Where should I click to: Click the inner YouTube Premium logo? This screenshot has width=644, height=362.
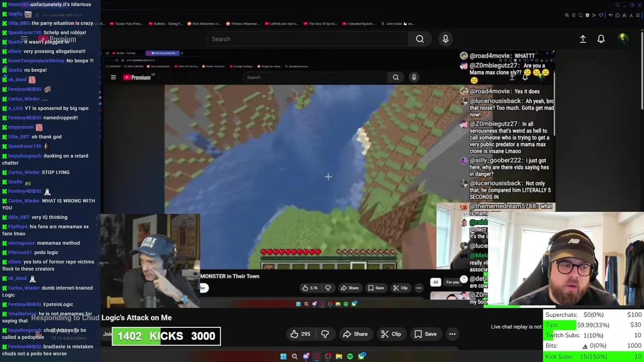point(137,77)
